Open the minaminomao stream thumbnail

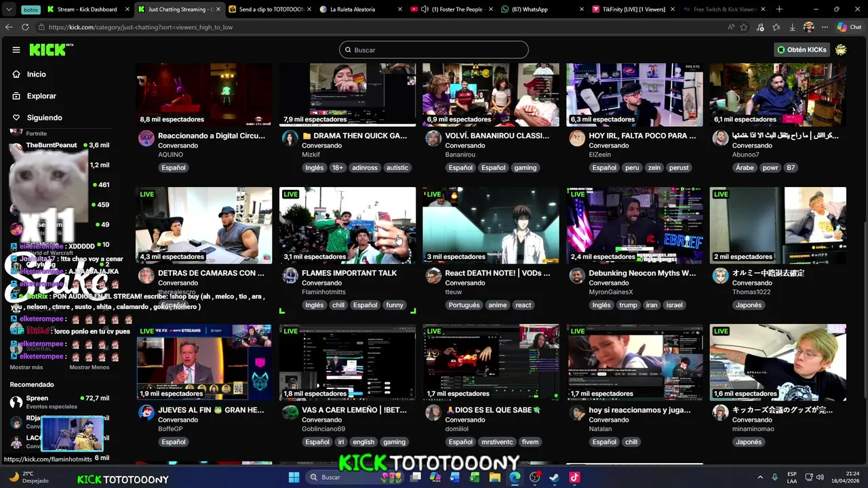coord(778,363)
